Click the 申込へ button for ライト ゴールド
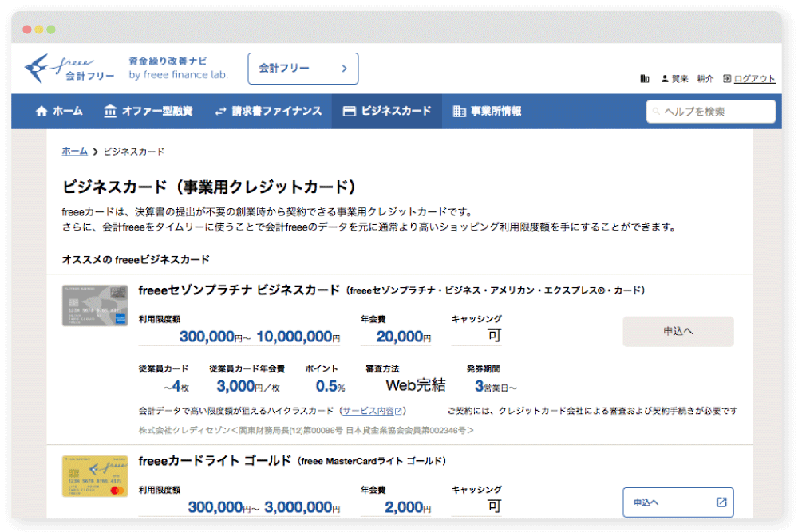Screen dimensions: 798x532 [x=678, y=502]
